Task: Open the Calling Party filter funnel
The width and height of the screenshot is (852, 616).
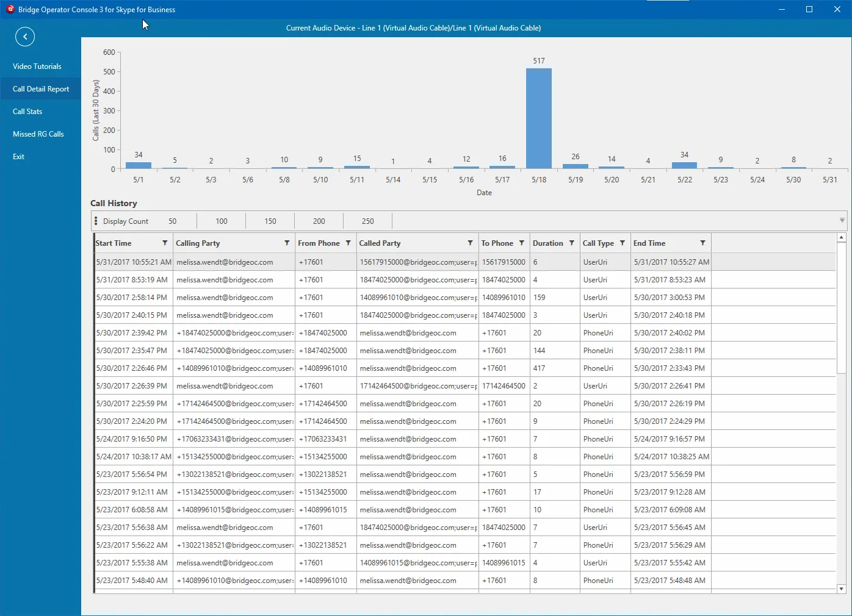Action: tap(287, 243)
